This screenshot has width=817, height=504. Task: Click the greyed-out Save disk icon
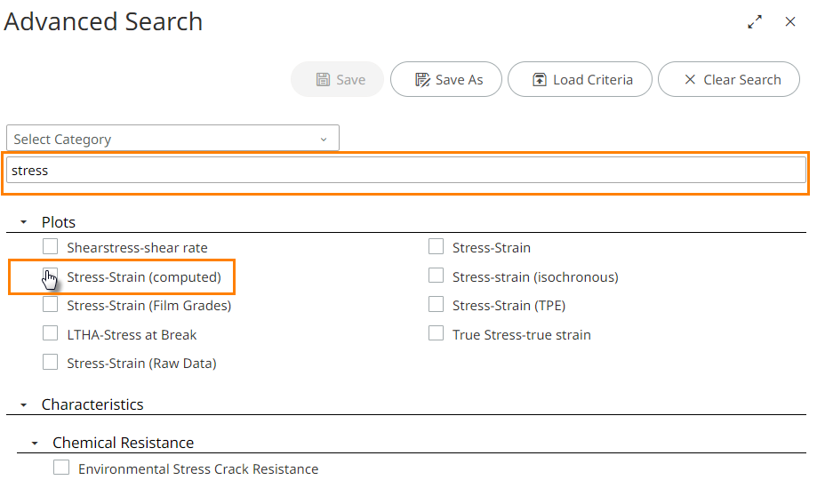324,80
